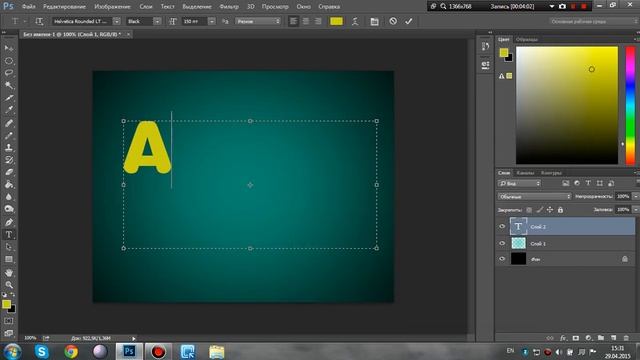Toggle pixel layer filter in Layers panel
Screen dimensions: 640x360
tap(565, 184)
